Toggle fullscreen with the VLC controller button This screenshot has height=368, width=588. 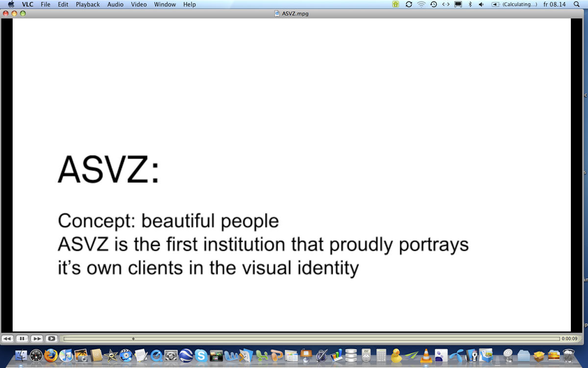pyautogui.click(x=51, y=339)
